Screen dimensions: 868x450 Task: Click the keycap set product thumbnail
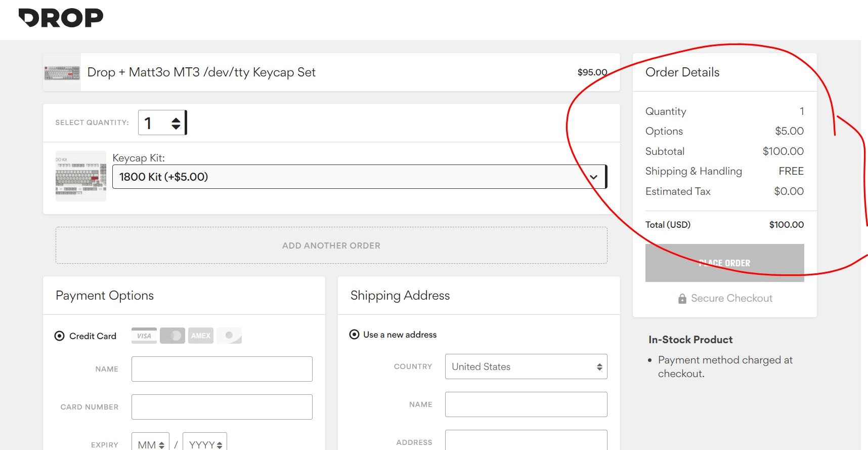62,73
